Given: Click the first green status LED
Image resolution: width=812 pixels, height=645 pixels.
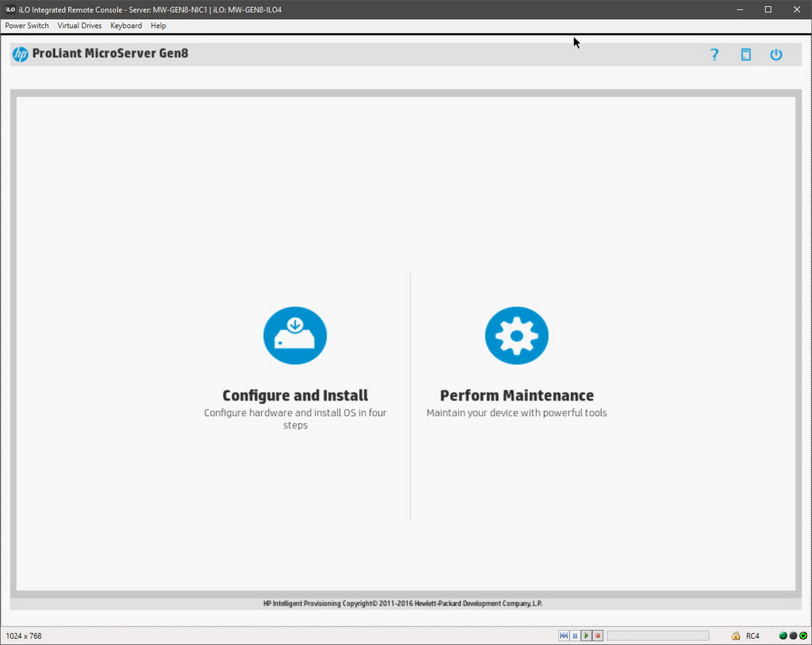Looking at the screenshot, I should 783,635.
